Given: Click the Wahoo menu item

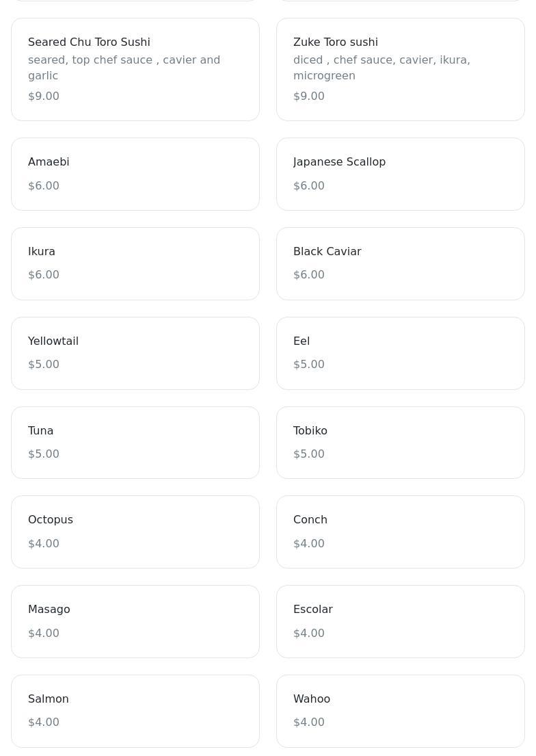Looking at the screenshot, I should [400, 711].
